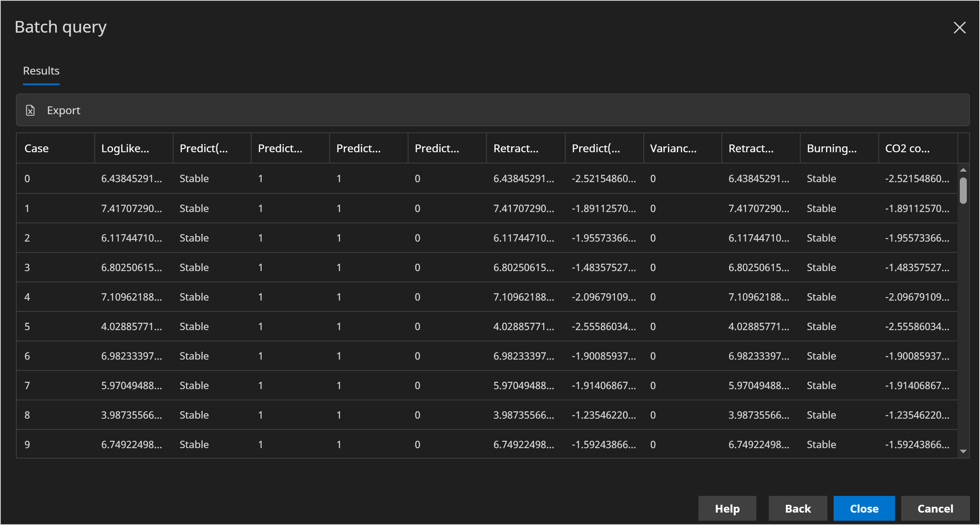
Task: Click cell -1.23546220... in CO2 column
Action: point(917,415)
